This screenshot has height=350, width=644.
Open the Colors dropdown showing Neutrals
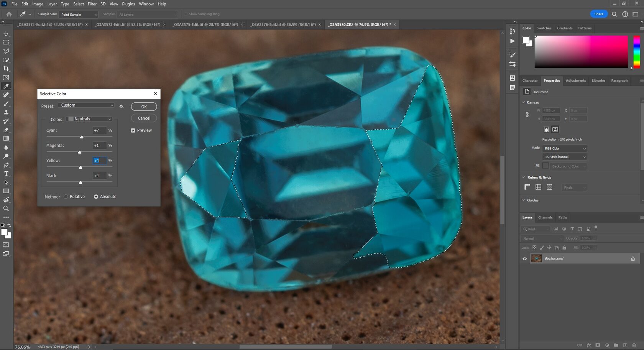89,119
